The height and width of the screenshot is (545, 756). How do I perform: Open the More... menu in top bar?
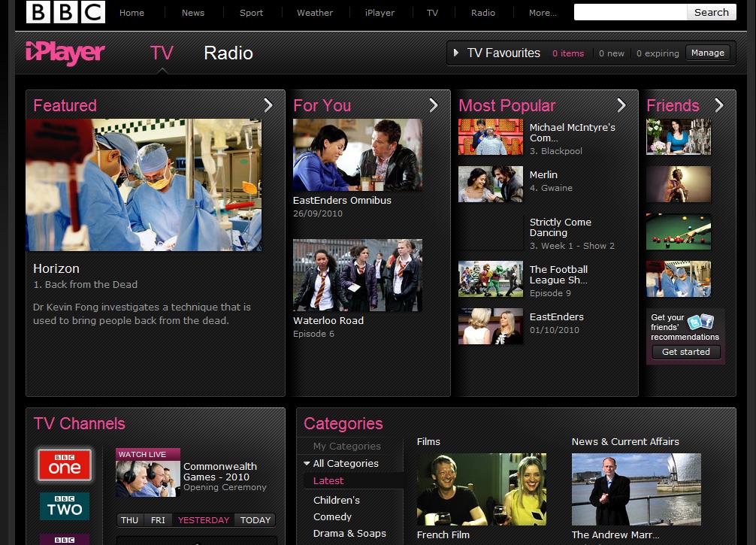543,13
